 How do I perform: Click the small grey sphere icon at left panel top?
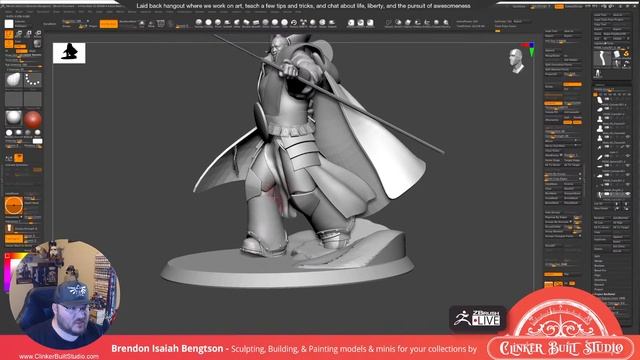37,43
